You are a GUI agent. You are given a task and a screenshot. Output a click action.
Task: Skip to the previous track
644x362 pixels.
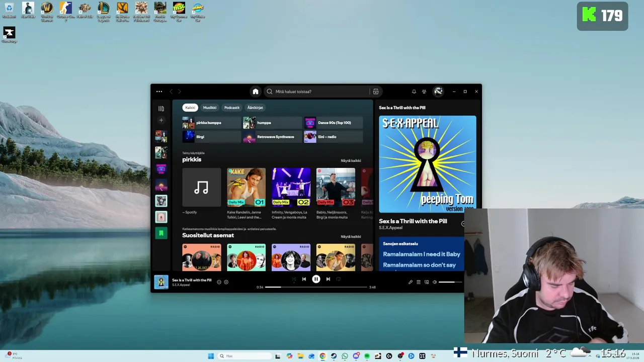[x=304, y=279]
